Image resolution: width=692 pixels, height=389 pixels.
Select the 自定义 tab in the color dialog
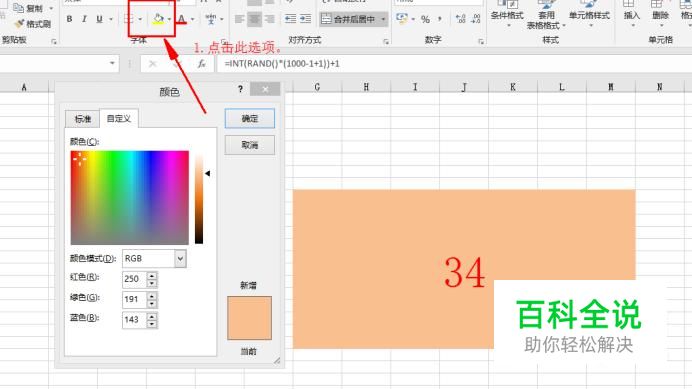point(119,118)
